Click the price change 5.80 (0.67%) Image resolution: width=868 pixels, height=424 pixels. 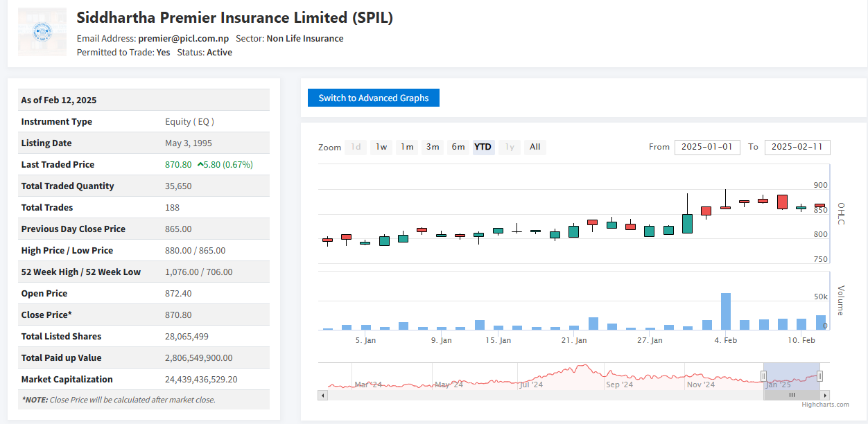(225, 165)
